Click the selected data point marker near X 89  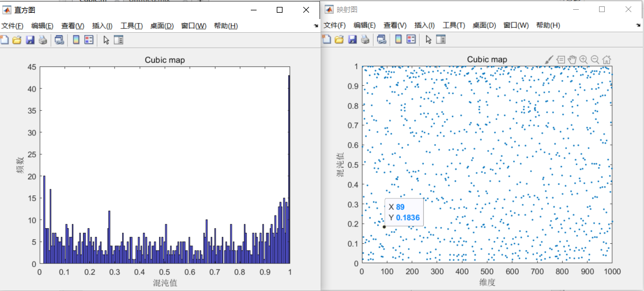pos(384,227)
